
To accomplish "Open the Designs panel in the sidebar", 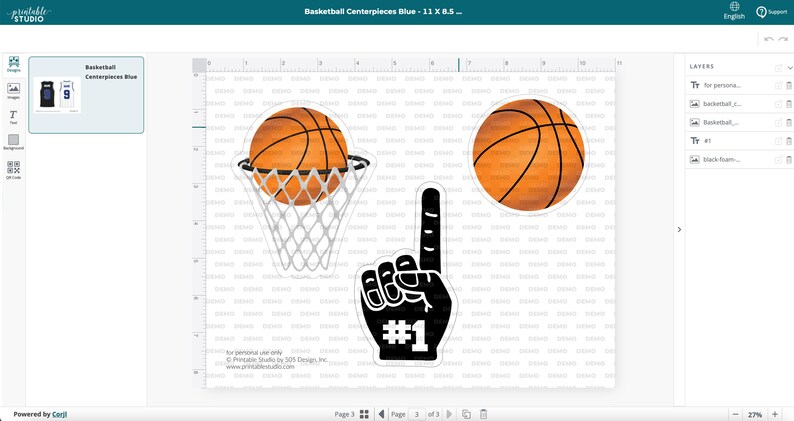I will click(x=14, y=64).
